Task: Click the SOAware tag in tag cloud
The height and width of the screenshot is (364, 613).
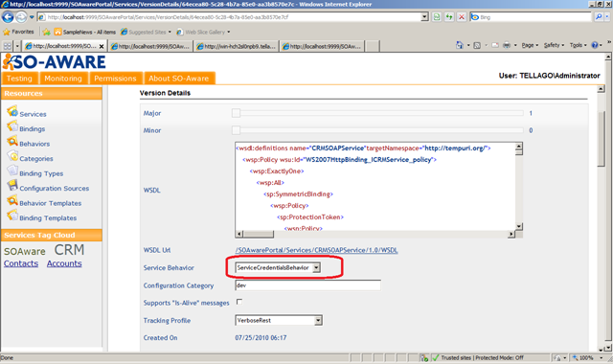Action: point(25,251)
